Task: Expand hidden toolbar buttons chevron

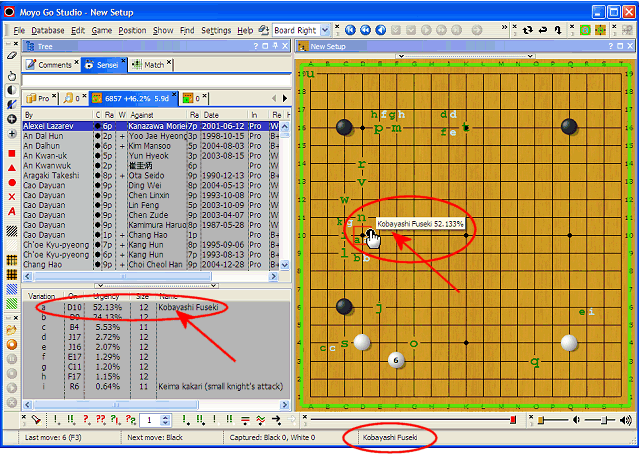Action: 505,27
